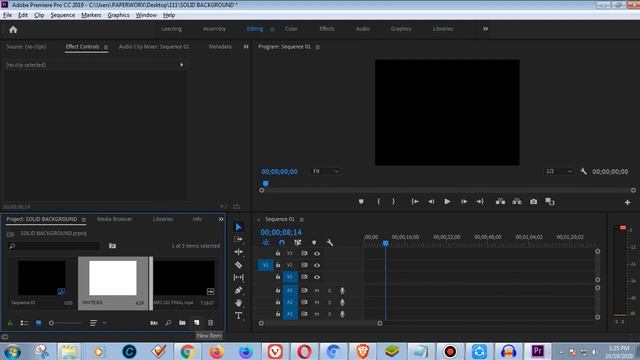Select the Track Select Forward tool
640x360 pixels.
click(239, 239)
